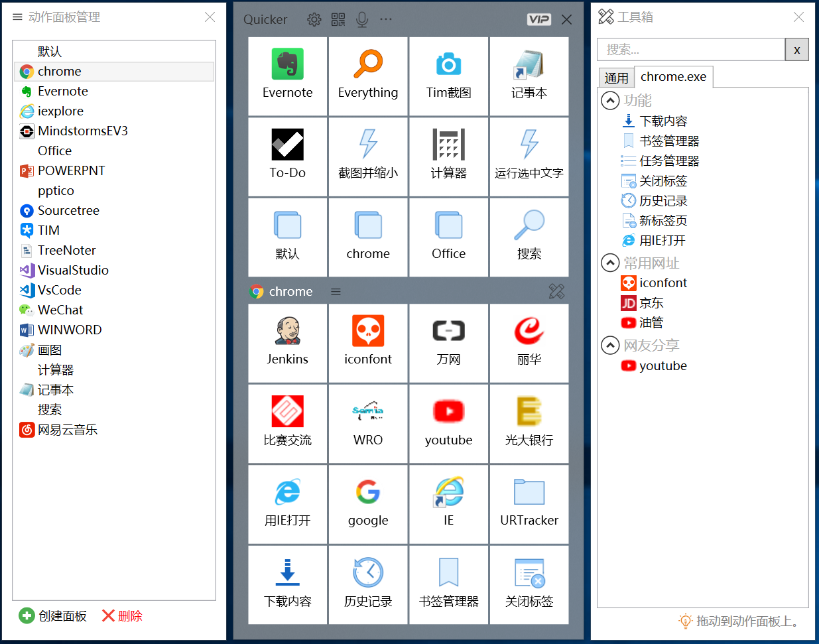
Task: Click the microphone icon in the Quicker header
Action: (362, 20)
